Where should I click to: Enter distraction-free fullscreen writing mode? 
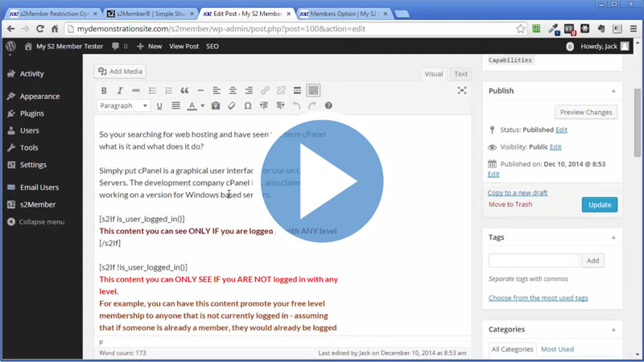click(462, 91)
